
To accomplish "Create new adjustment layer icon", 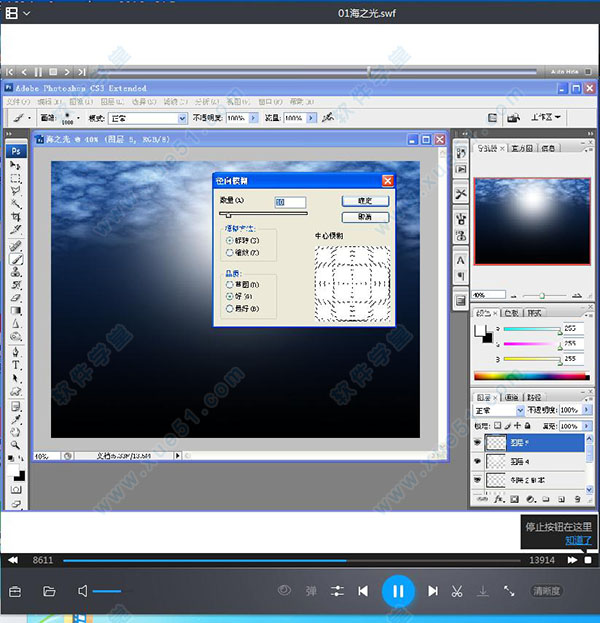I will click(x=530, y=499).
